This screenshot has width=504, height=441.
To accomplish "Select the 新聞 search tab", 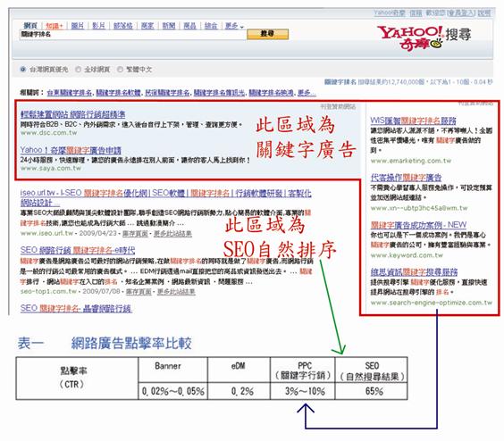I will 168,25.
